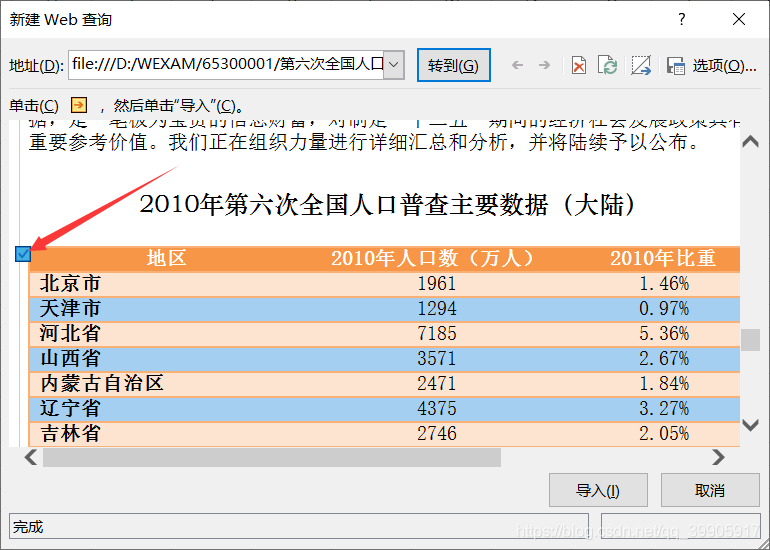This screenshot has height=550, width=770.
Task: Open the 选项(O)... options dialog
Action: pos(724,65)
